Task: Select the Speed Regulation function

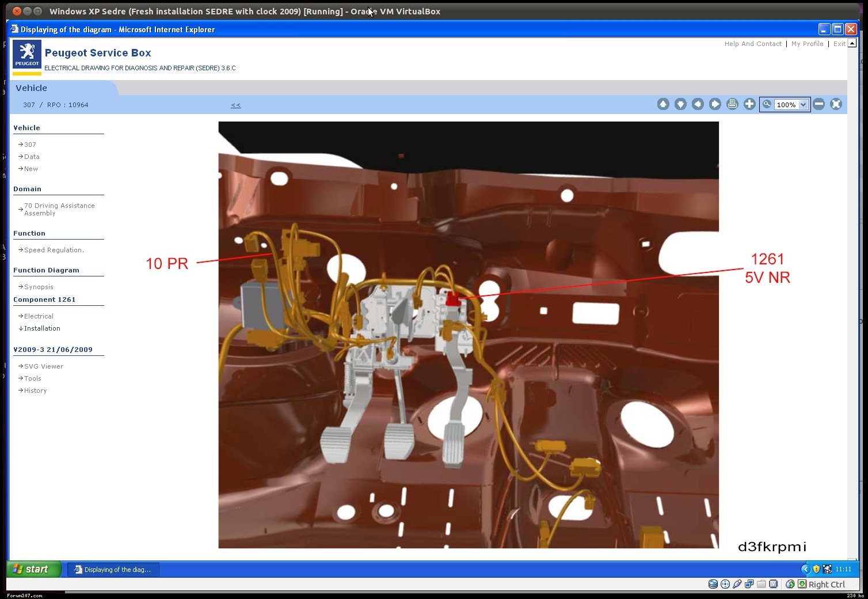Action: [54, 250]
